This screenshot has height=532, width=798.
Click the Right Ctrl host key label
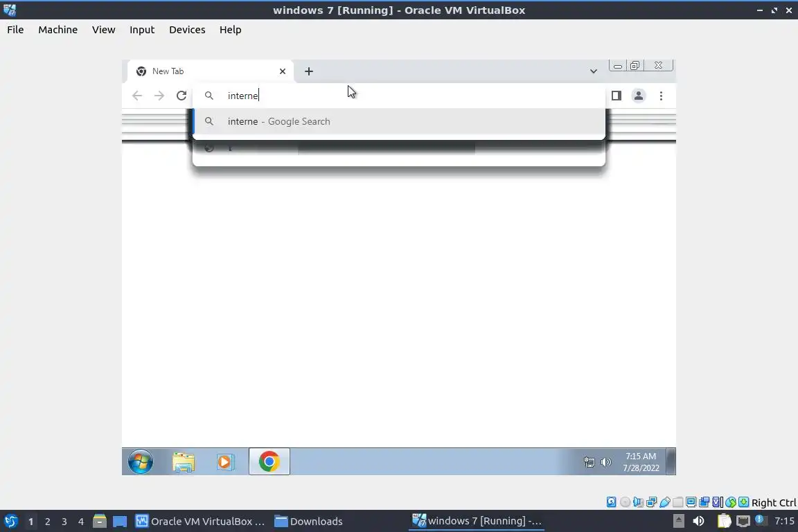pyautogui.click(x=774, y=502)
